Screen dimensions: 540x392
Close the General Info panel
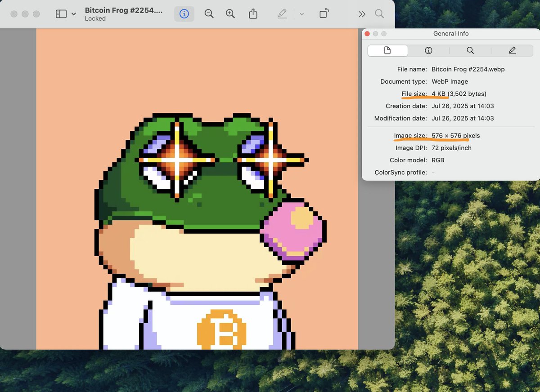click(x=367, y=34)
